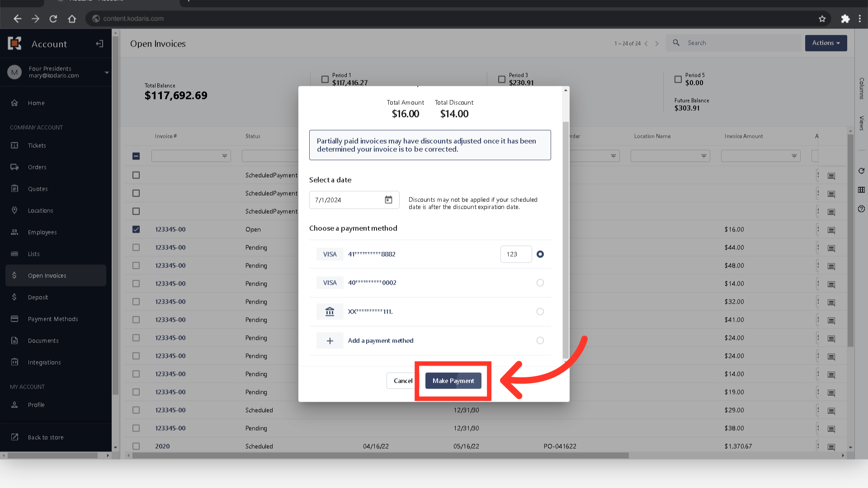Click the bookmark star icon in address bar

822,19
